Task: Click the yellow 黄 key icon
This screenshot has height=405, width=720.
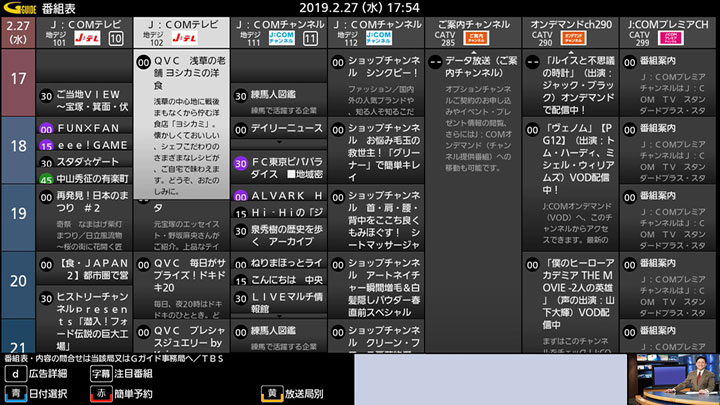Action: coord(272,394)
